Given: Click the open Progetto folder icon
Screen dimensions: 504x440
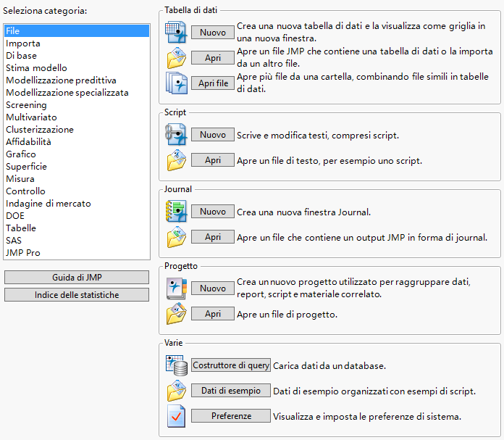Looking at the screenshot, I should [176, 314].
